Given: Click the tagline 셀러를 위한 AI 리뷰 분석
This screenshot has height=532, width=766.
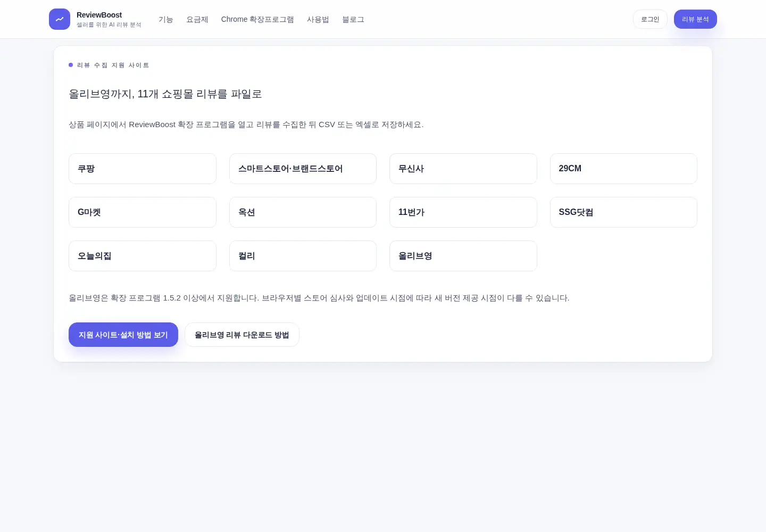Looking at the screenshot, I should point(109,24).
